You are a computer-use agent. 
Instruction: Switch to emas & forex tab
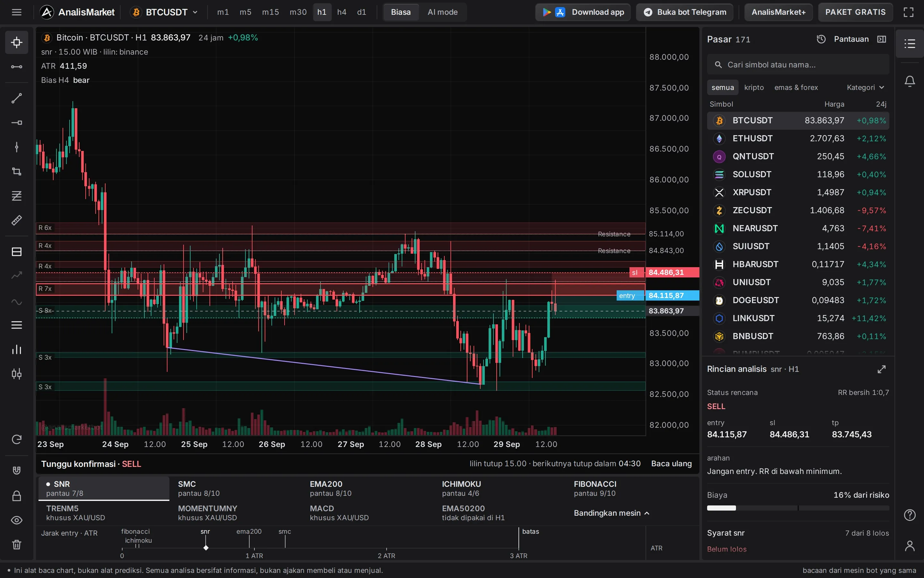coord(796,88)
